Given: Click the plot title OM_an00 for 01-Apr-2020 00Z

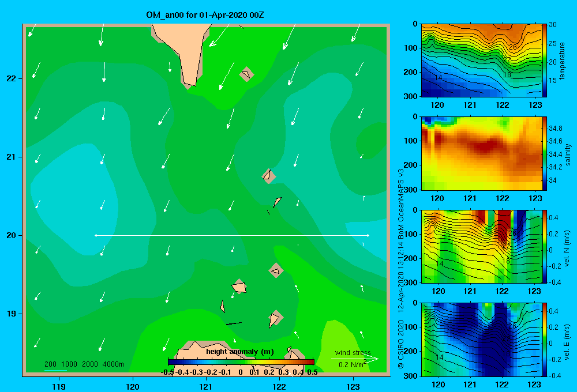Looking at the screenshot, I should (x=205, y=15).
